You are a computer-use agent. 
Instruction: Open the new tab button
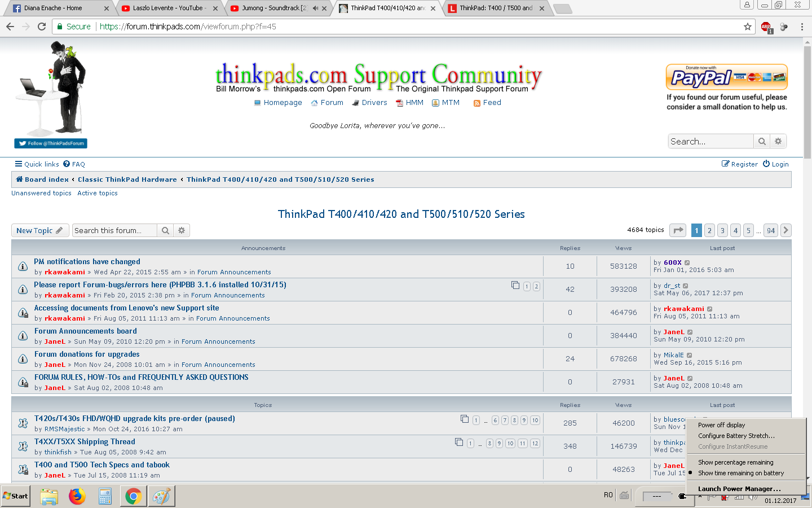[563, 8]
